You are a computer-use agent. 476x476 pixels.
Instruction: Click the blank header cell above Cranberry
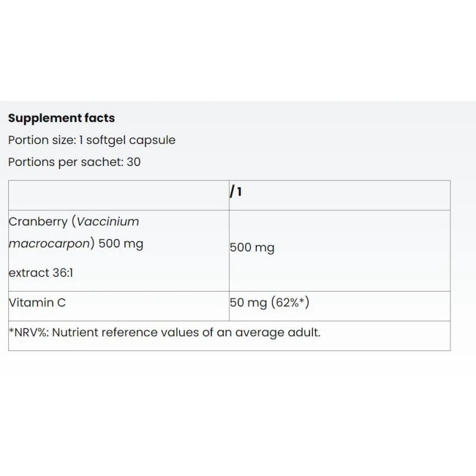point(119,195)
